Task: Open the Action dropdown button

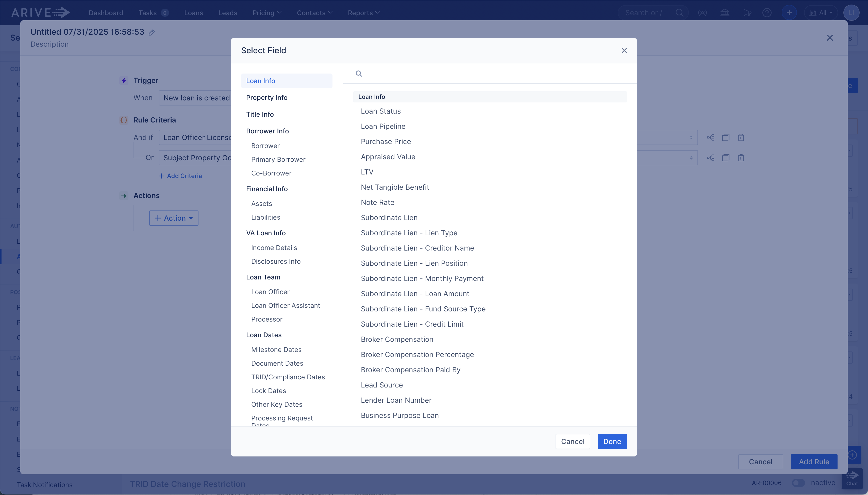Action: tap(174, 218)
